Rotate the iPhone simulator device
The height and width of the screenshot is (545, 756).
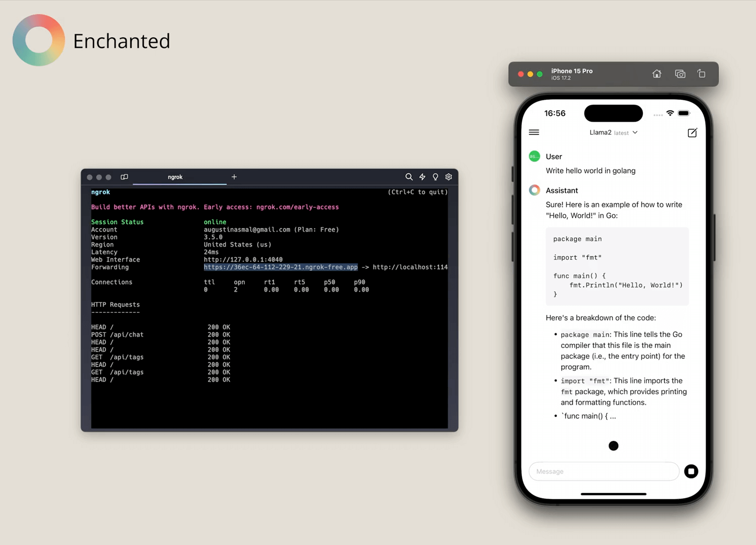point(701,74)
